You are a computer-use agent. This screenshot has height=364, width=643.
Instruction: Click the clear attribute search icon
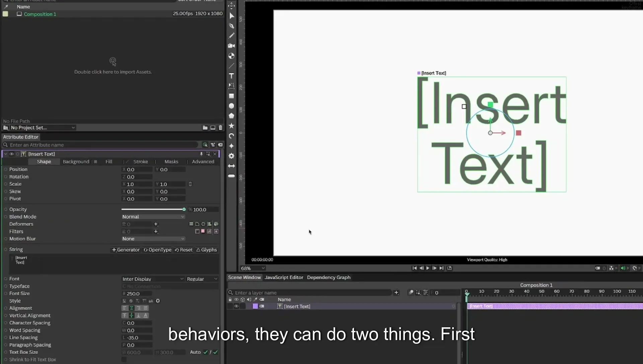[x=220, y=145]
